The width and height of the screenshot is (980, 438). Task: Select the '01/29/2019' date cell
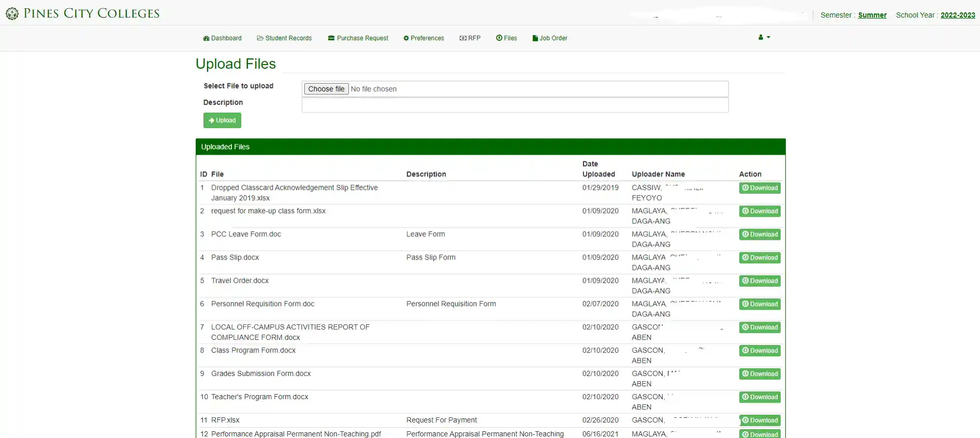[x=601, y=188]
